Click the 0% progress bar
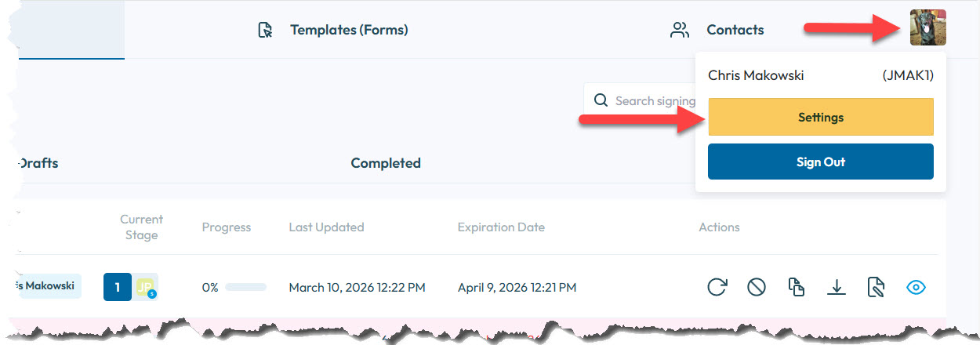Screen dimensions: 980x345 245,288
